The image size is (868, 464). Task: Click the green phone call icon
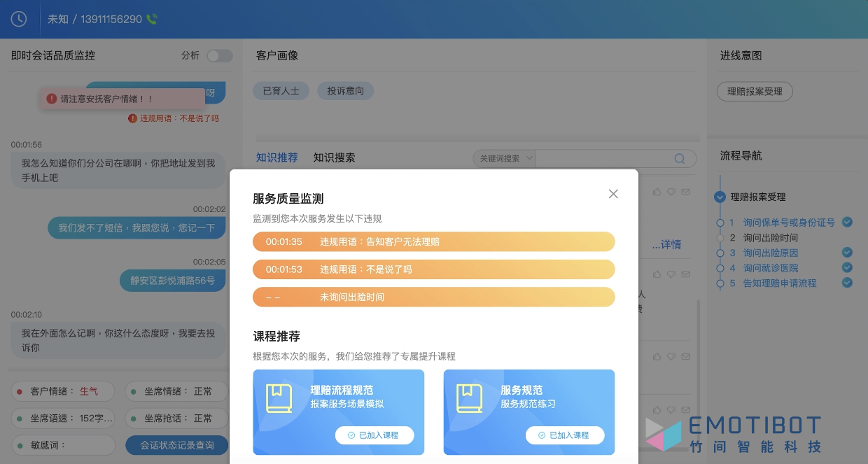(x=152, y=19)
